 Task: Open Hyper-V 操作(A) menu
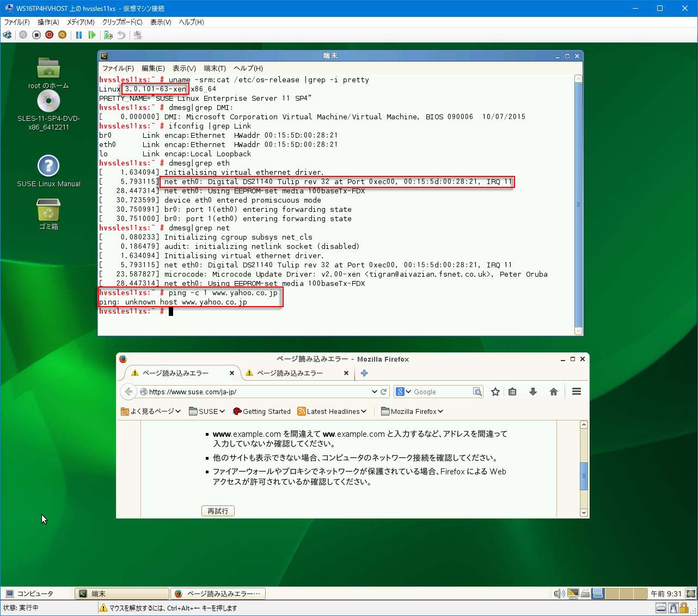tap(48, 22)
